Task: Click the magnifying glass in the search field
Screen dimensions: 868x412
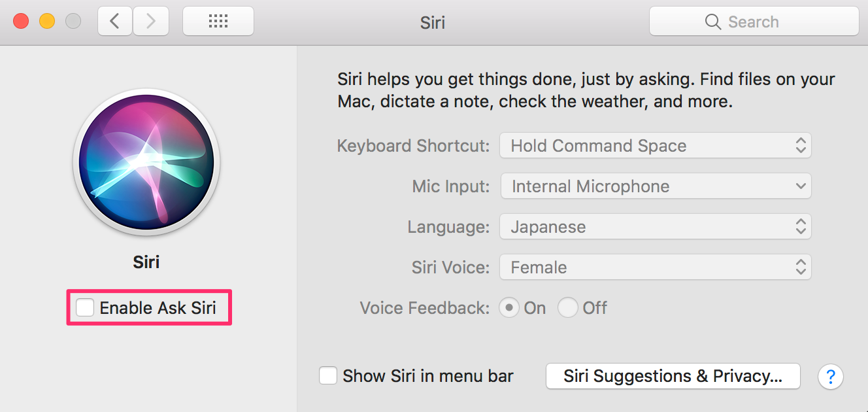Action: click(x=713, y=22)
